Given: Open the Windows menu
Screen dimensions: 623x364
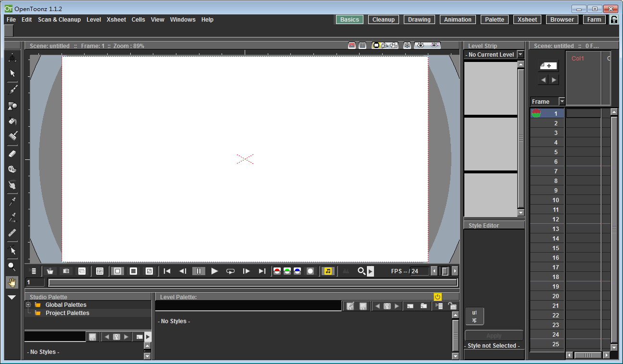Looking at the screenshot, I should [183, 20].
